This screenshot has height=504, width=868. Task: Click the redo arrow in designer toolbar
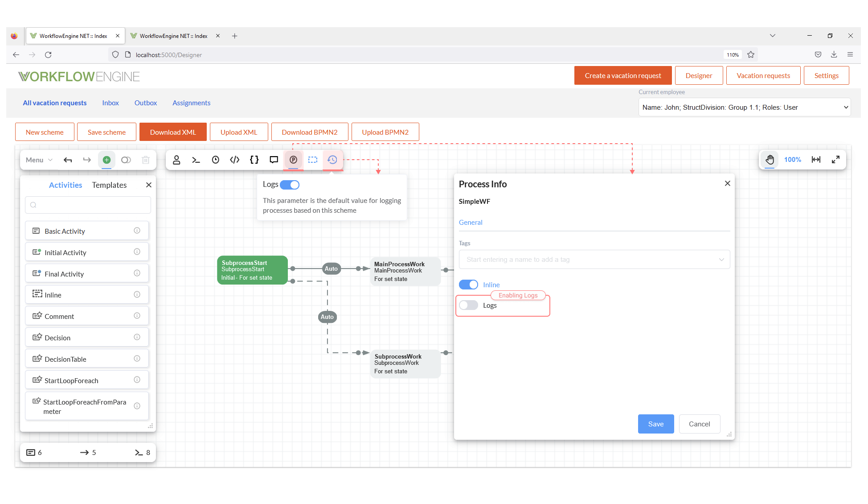point(87,160)
